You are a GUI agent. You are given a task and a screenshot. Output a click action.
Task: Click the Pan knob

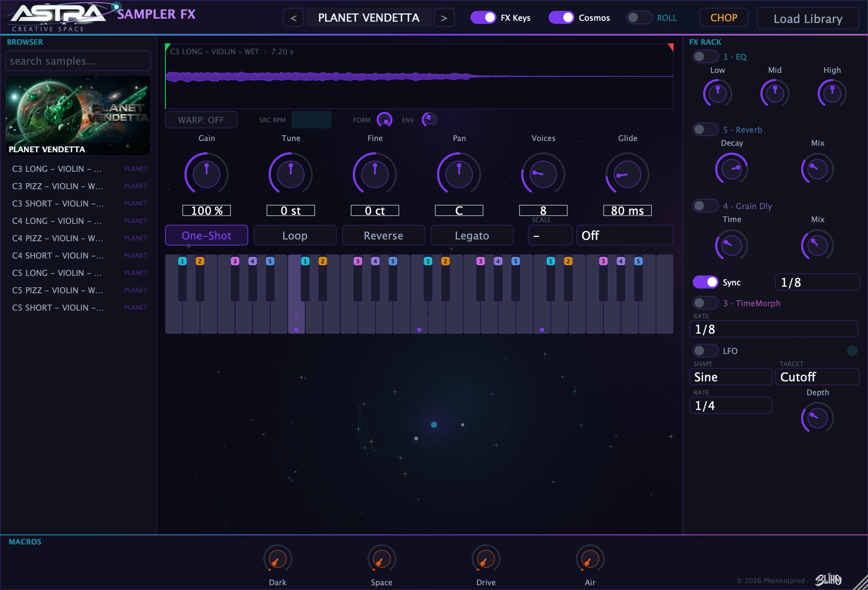click(x=459, y=174)
